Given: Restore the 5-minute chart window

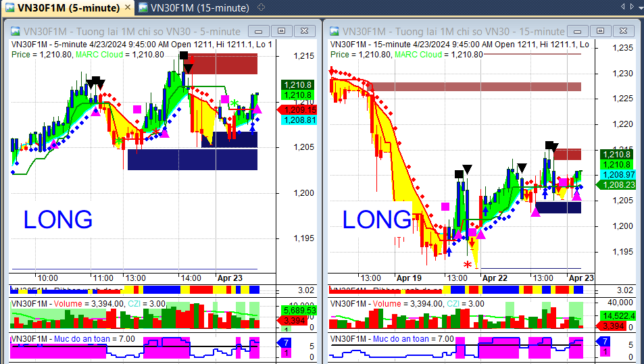Looking at the screenshot, I should pyautogui.click(x=281, y=31).
